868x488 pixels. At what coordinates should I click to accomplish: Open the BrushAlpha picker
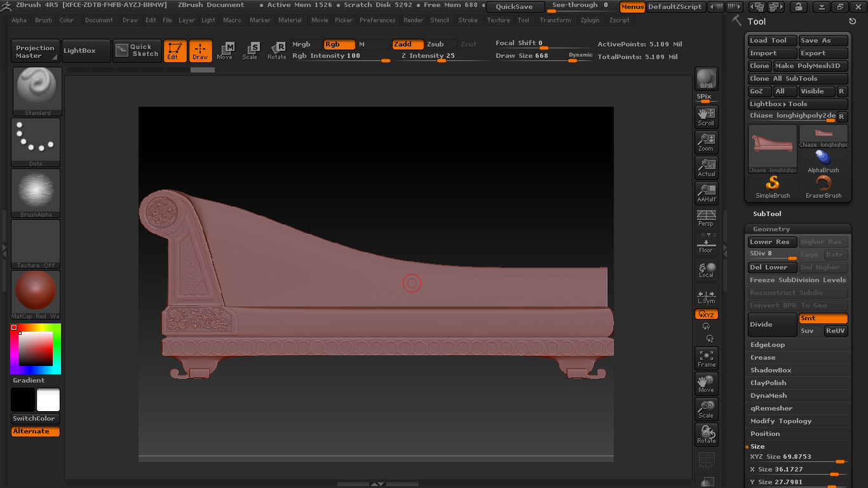(x=36, y=193)
